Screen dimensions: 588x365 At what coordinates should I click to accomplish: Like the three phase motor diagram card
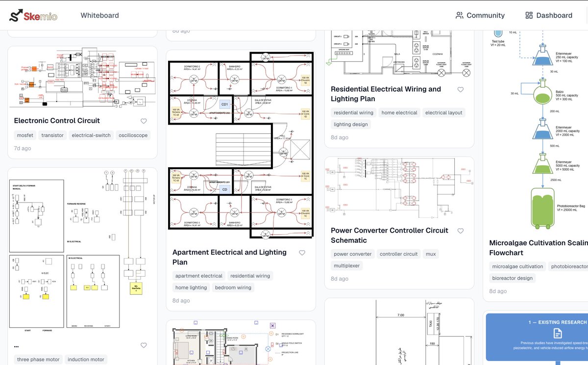click(144, 345)
